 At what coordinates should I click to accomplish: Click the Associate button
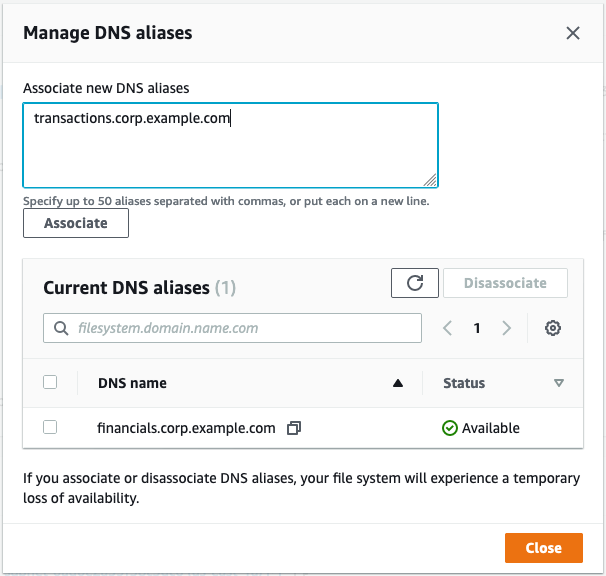[x=76, y=223]
